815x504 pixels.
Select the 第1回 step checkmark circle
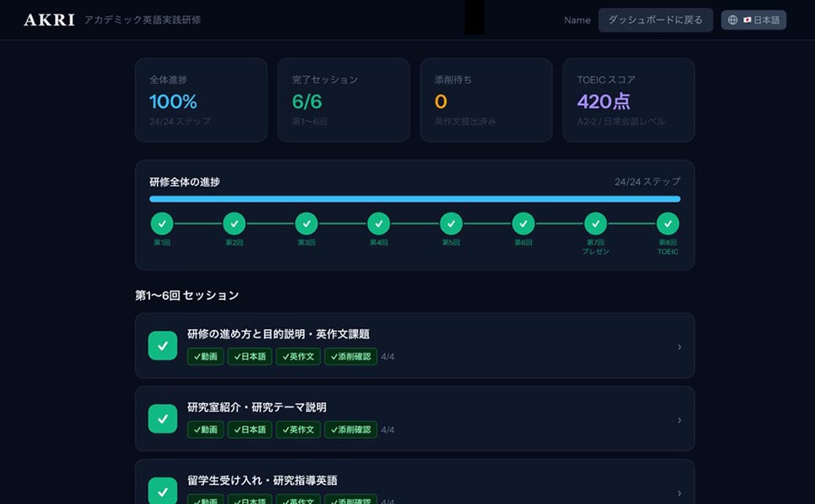coord(162,223)
